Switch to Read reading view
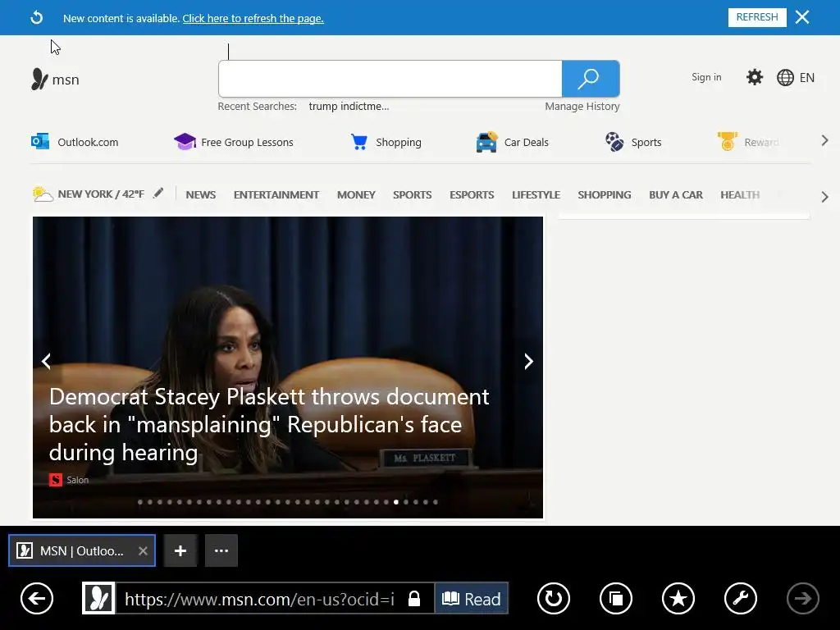This screenshot has height=630, width=840. [472, 598]
